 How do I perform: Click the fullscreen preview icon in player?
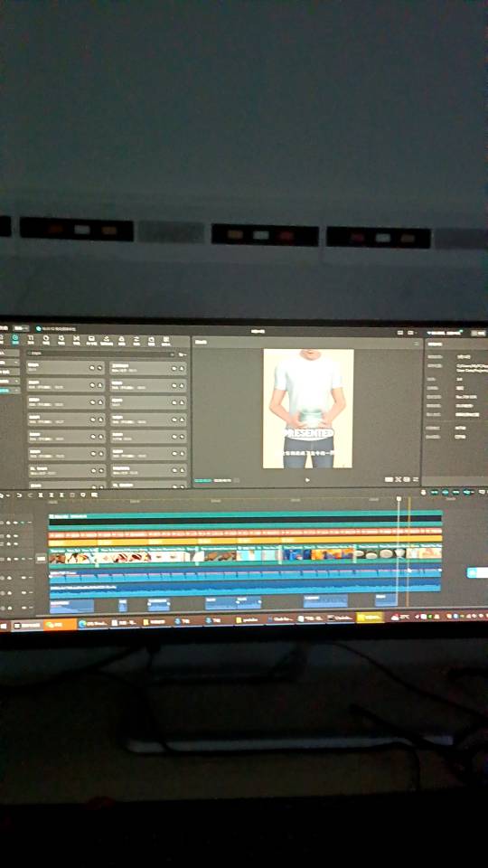click(x=407, y=479)
